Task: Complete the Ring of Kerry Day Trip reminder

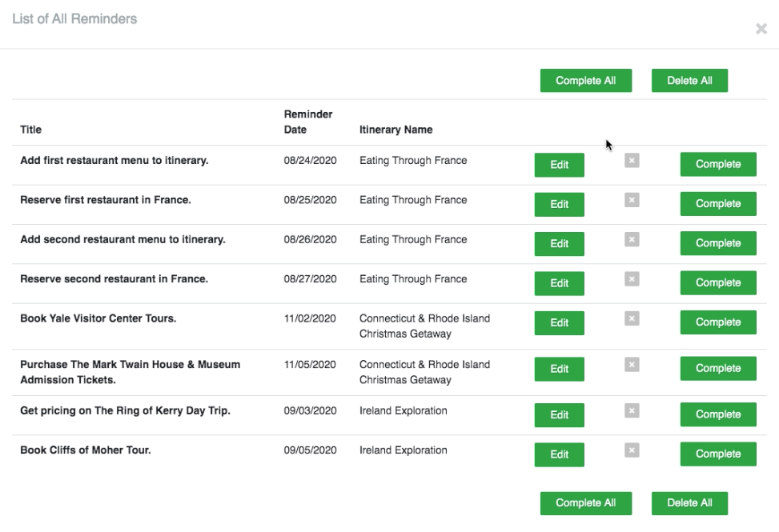Action: (718, 414)
